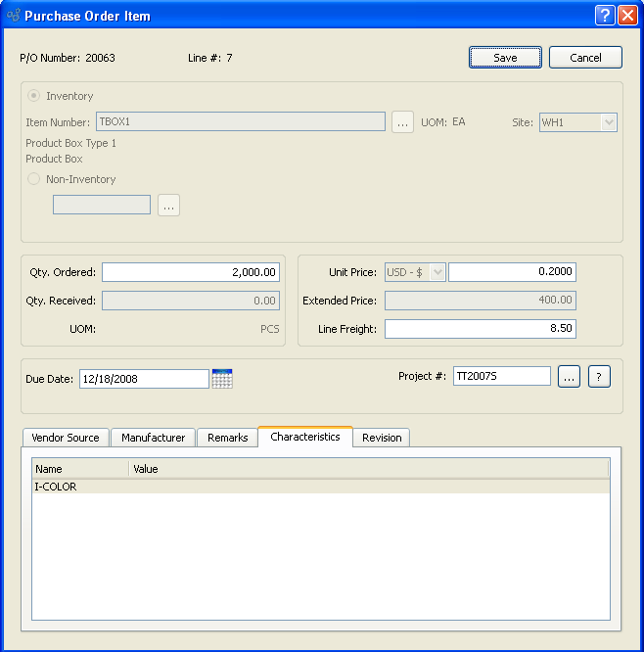Screen dimensions: 644x652
Task: Click the application icon in title bar
Action: pyautogui.click(x=13, y=16)
